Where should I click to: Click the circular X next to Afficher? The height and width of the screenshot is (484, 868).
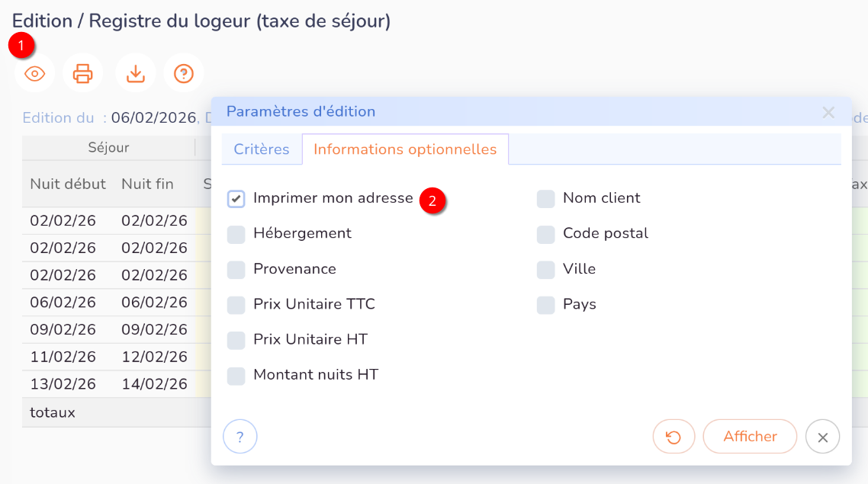pos(822,437)
